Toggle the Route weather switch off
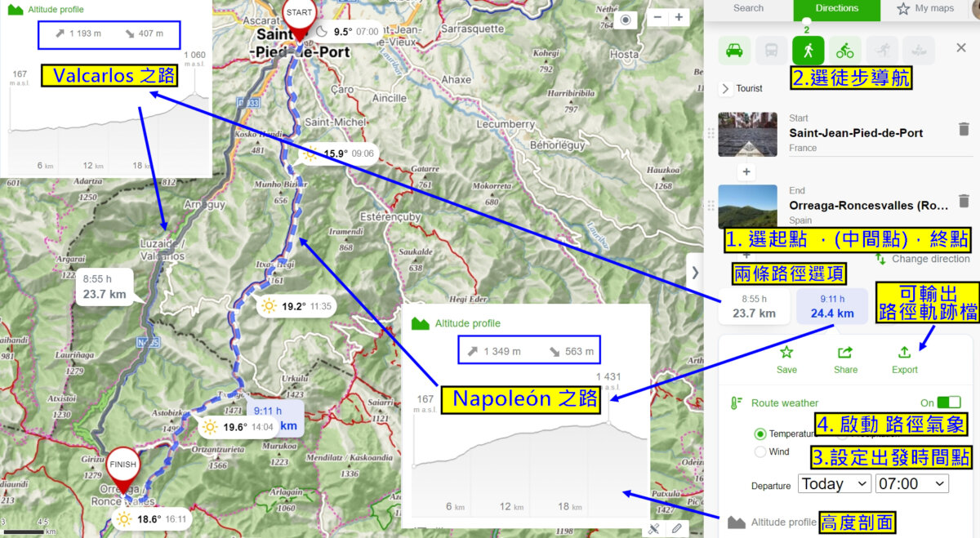This screenshot has width=980, height=538. 949,402
